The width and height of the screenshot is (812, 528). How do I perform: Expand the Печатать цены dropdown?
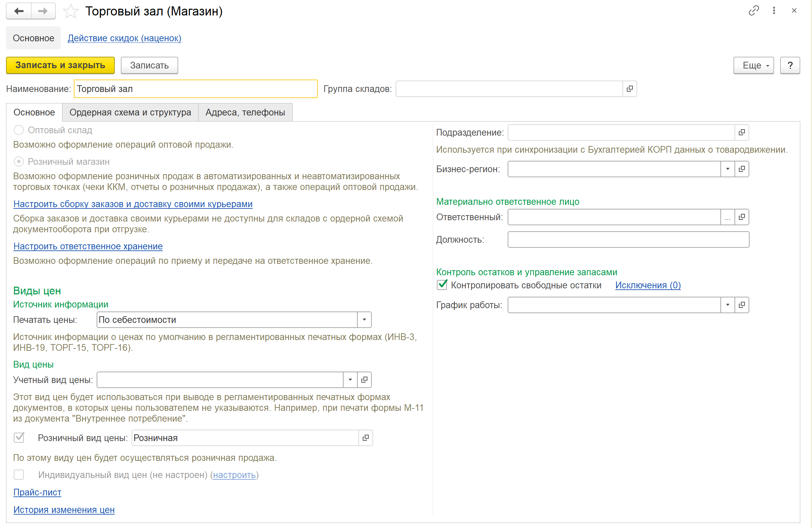(364, 320)
